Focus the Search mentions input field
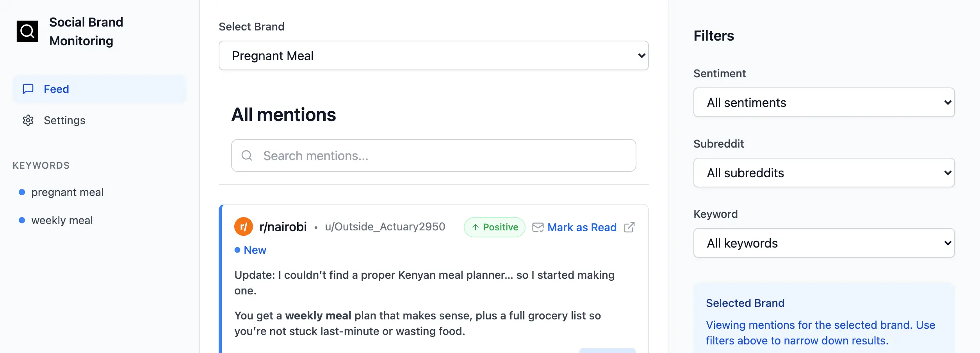The width and height of the screenshot is (980, 353). [433, 155]
